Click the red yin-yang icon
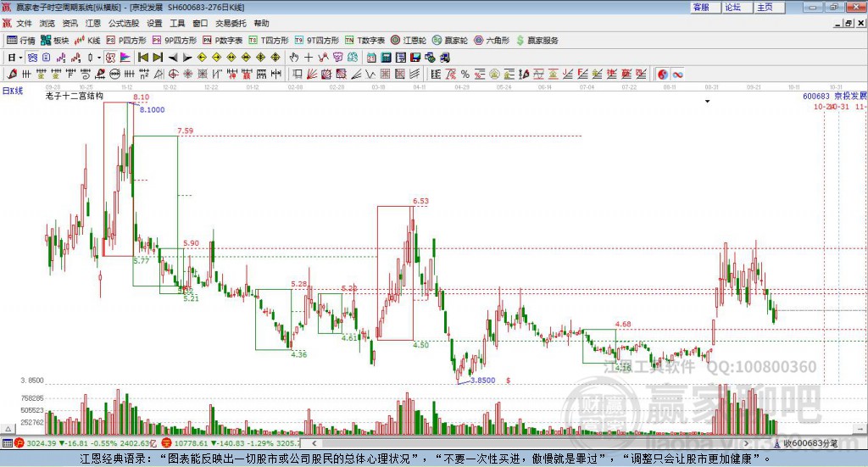Viewport: 868px width, 467px height. 663,74
